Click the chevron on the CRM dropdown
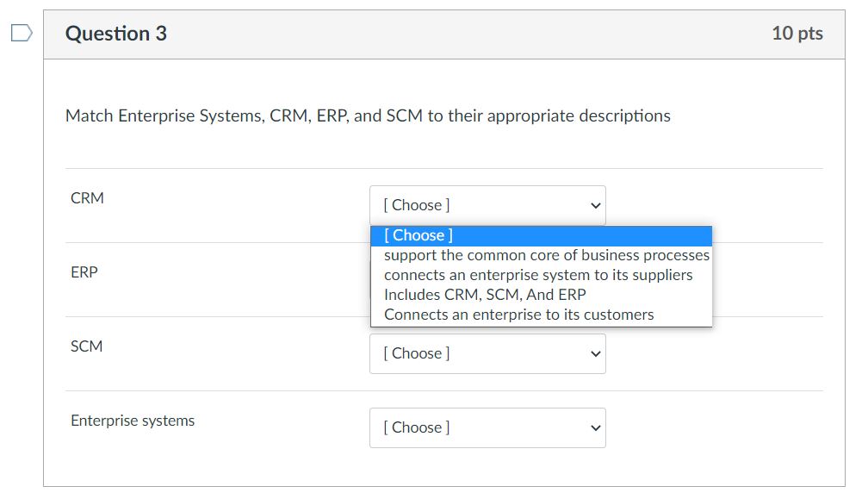Image resolution: width=868 pixels, height=499 pixels. [594, 205]
